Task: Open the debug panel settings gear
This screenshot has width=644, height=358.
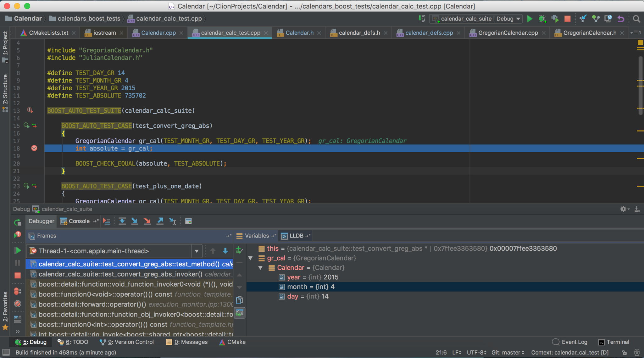Action: (624, 209)
